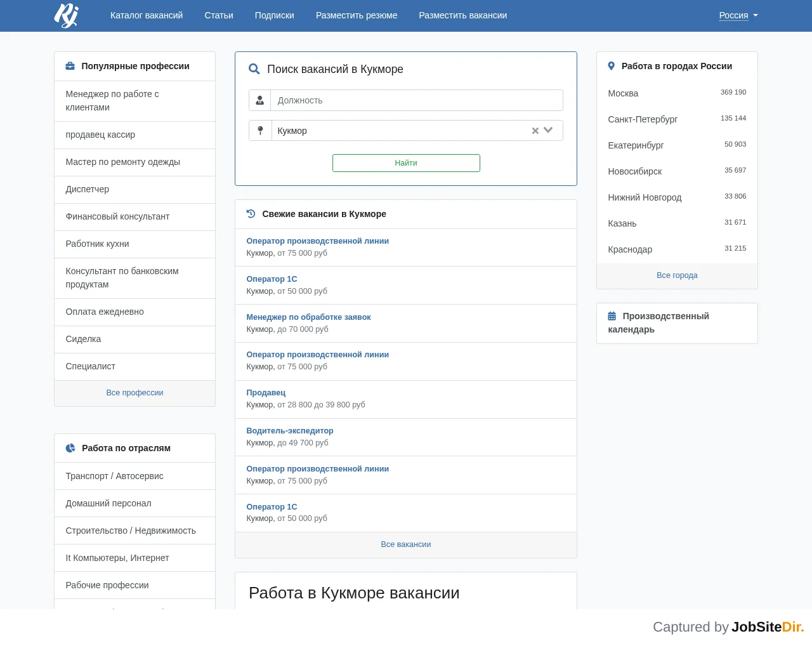
Task: Select Диспетчер profession
Action: (134, 189)
